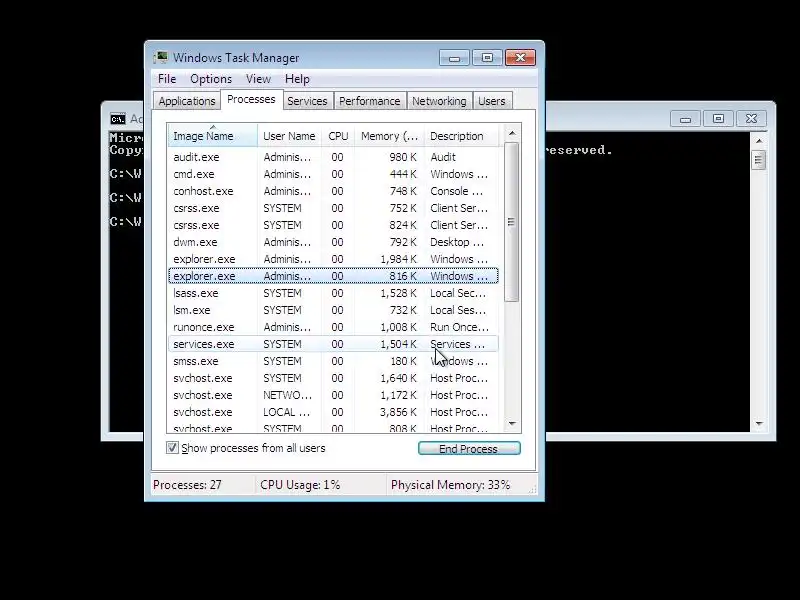Sort by Image Name column header
Image resolution: width=800 pixels, height=600 pixels.
pos(213,136)
